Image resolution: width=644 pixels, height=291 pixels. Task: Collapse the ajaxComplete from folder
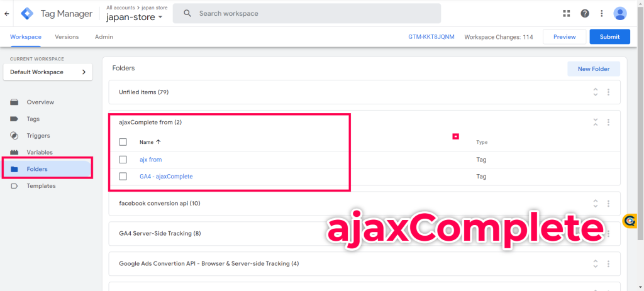(596, 123)
